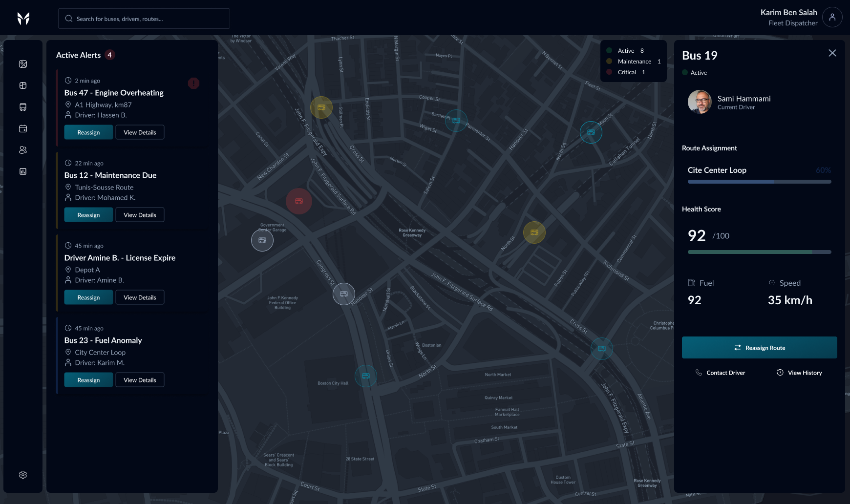Screen dimensions: 850x504
Task: Click City Center Loop location text
Action: tap(100, 353)
